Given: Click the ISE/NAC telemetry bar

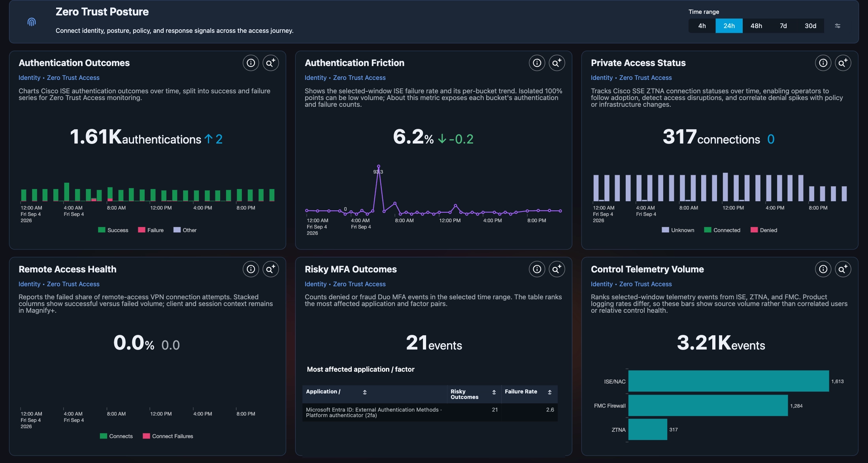Looking at the screenshot, I should click(x=728, y=381).
